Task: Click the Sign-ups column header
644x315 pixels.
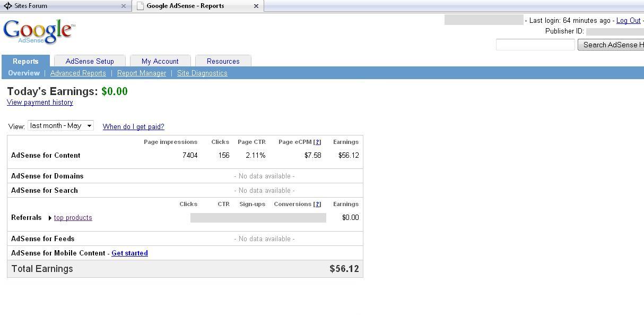Action: [x=252, y=204]
